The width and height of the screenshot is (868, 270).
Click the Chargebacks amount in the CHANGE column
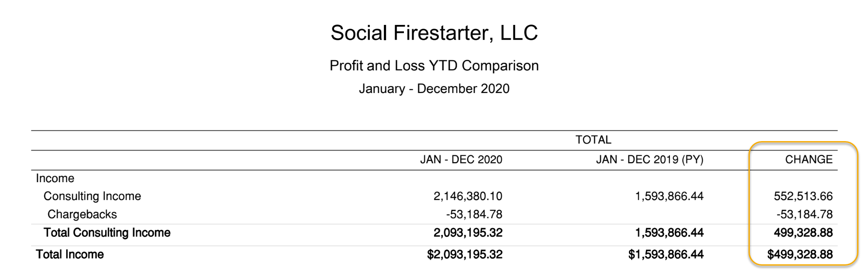[804, 215]
